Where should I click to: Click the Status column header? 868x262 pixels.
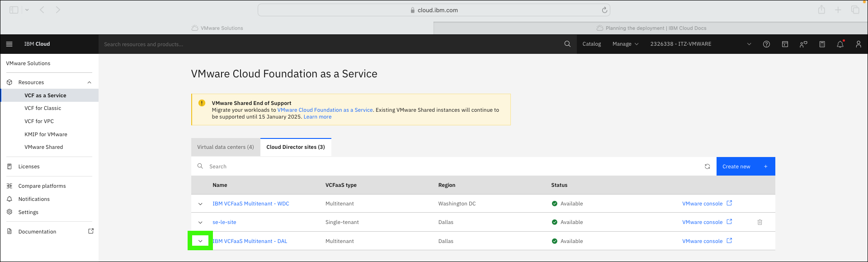(x=559, y=185)
